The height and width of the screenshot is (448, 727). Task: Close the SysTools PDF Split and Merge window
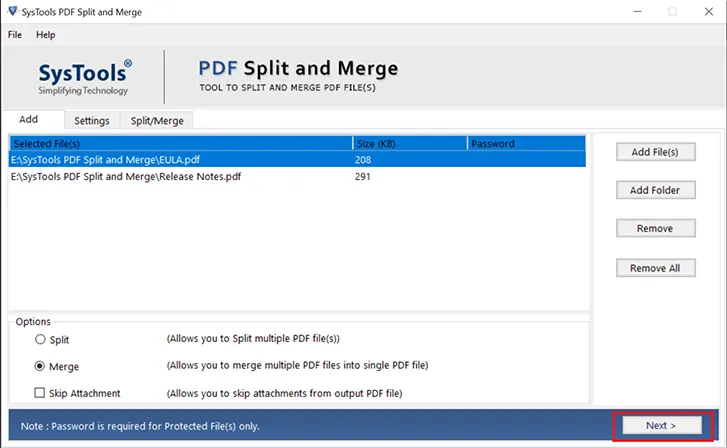pos(709,11)
